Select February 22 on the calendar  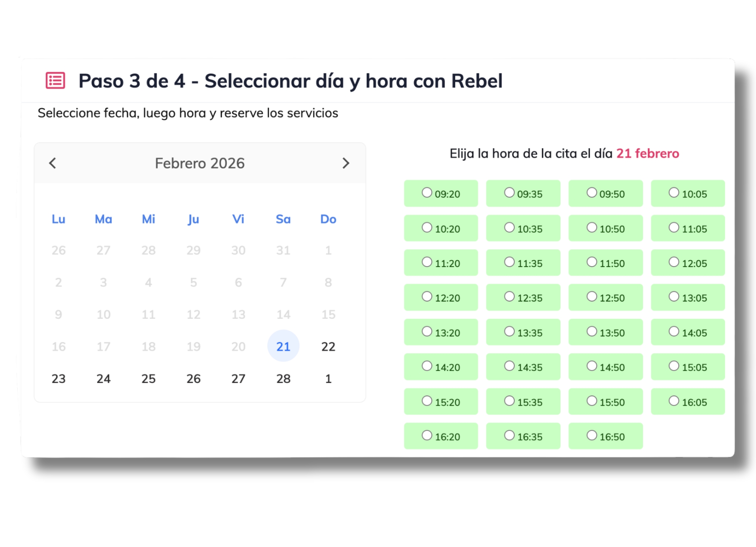pos(328,346)
